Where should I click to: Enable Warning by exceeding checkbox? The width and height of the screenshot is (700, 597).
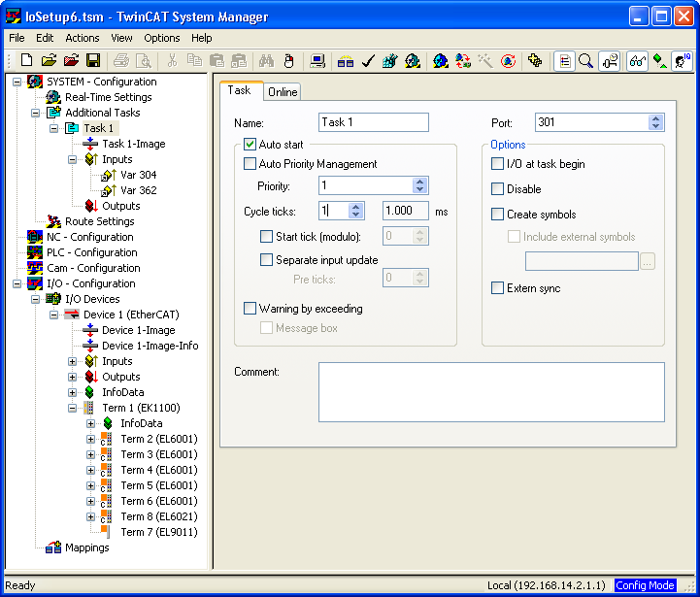click(250, 308)
